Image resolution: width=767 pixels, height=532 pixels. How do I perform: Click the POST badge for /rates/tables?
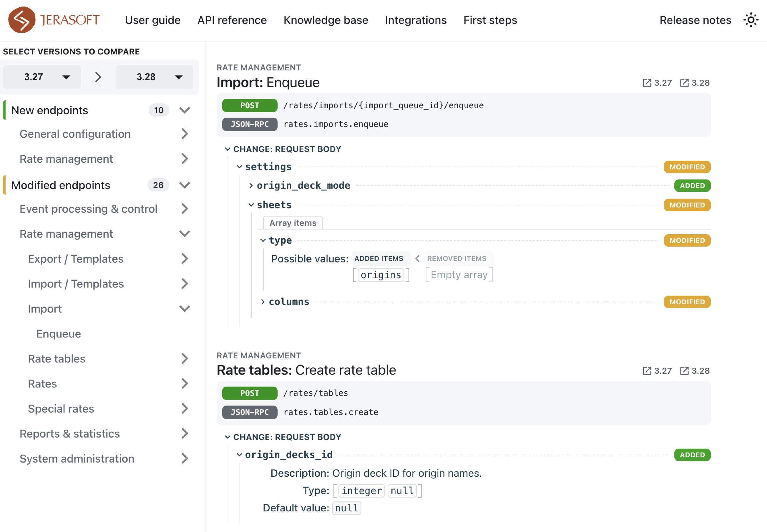click(250, 393)
